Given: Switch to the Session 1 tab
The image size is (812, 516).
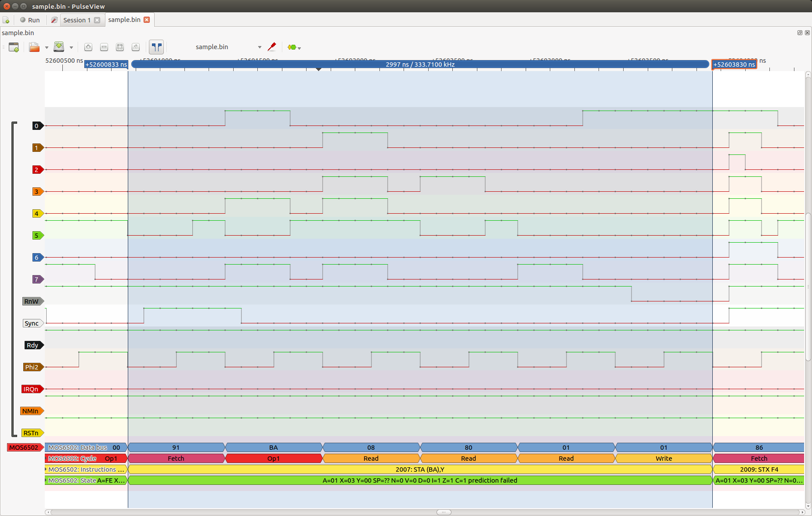Looking at the screenshot, I should pos(77,20).
